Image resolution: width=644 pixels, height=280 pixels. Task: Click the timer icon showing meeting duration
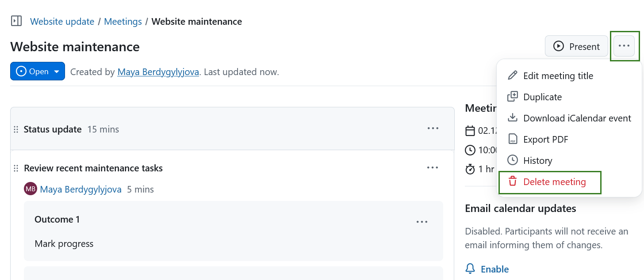[470, 169]
